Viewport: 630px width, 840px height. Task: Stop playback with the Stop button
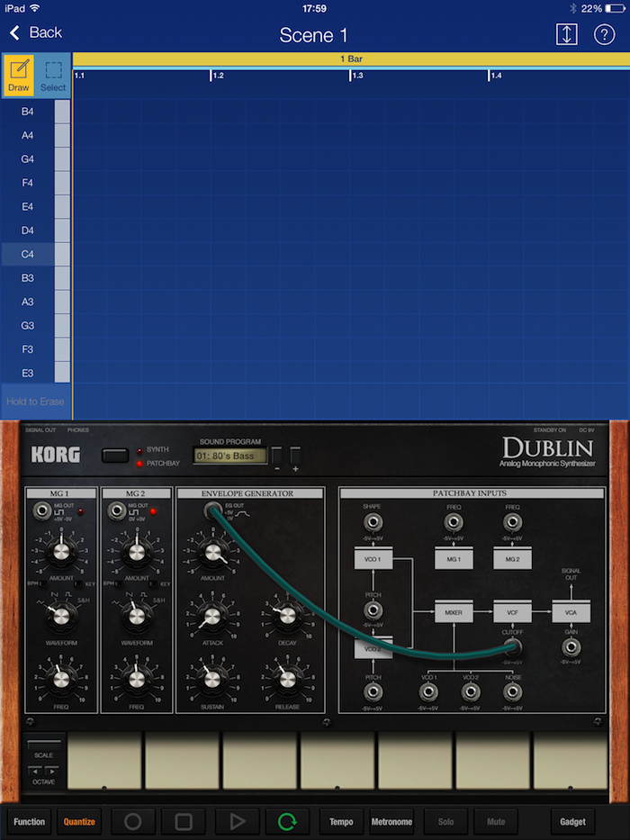point(184,822)
